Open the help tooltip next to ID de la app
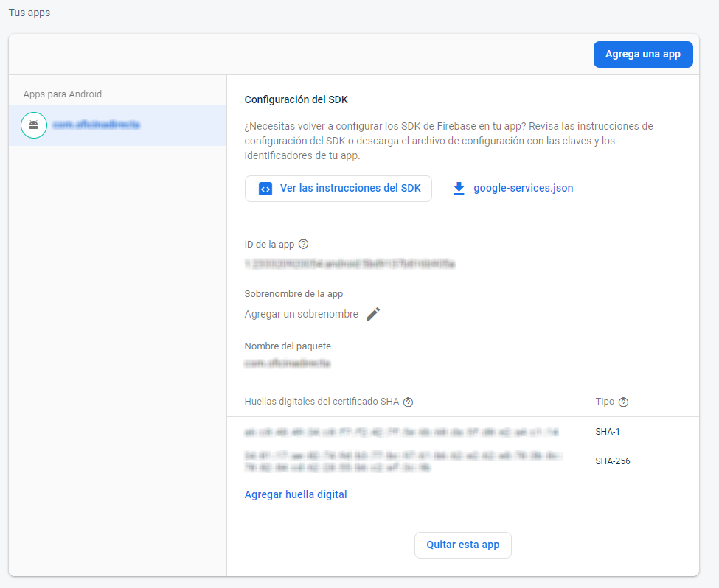Screen dimensions: 719x588 tap(303, 244)
